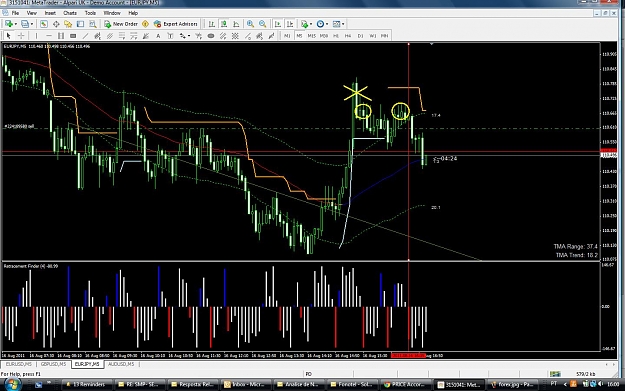Click the New Order button
Screen dimensions: 625x391
point(121,24)
